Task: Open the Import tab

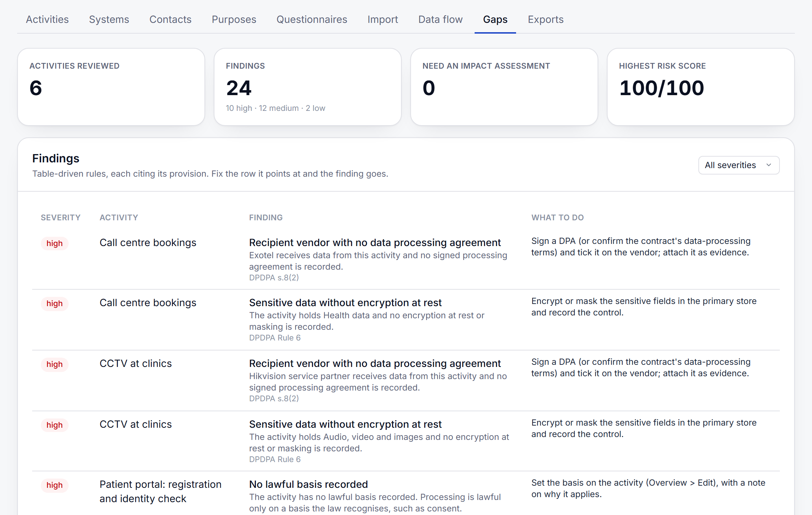Action: (x=383, y=19)
